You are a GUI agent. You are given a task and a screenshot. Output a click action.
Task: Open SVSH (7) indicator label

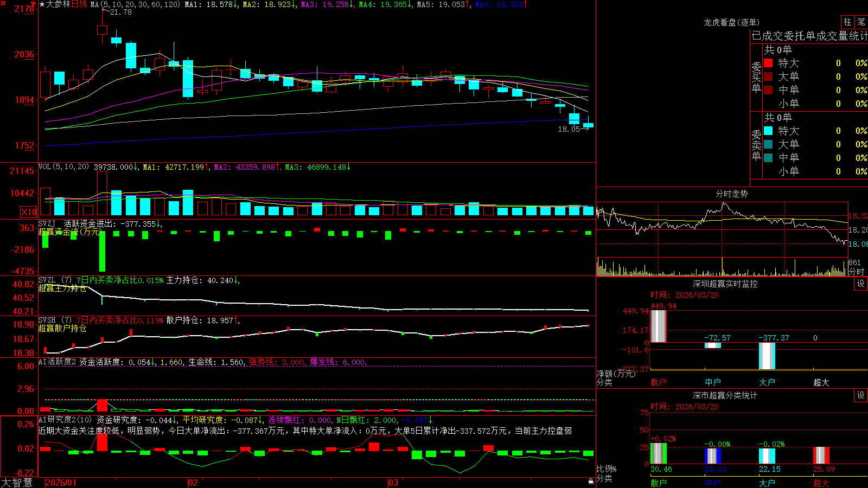coord(55,320)
